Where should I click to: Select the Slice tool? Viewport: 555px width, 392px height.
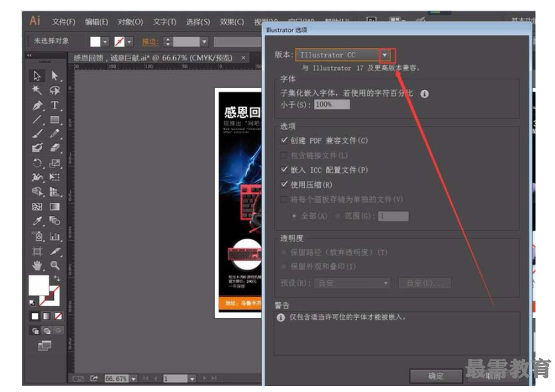coord(54,251)
